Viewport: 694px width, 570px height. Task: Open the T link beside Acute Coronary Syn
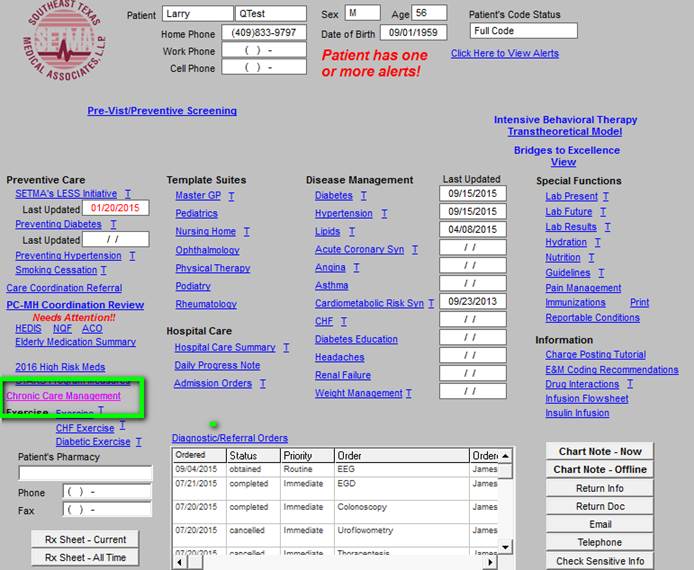415,250
